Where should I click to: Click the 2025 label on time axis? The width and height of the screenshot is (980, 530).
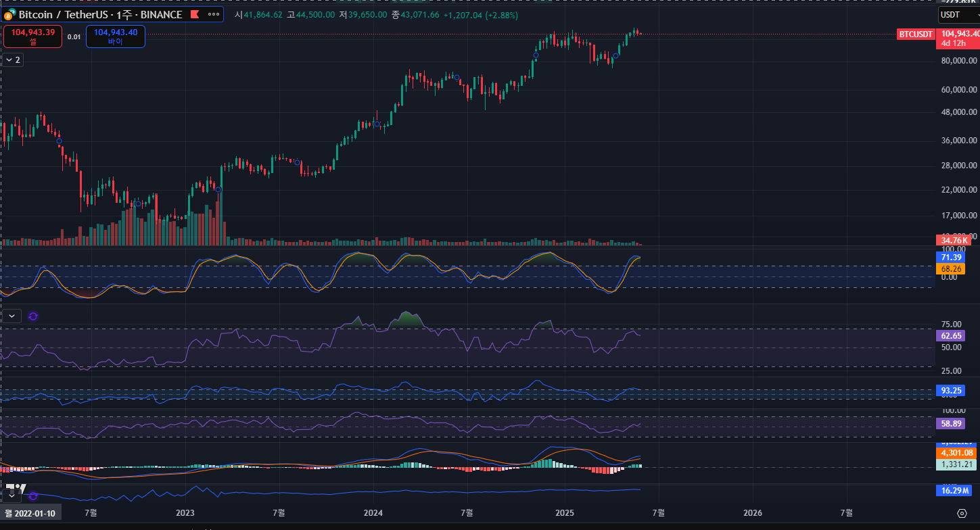(564, 513)
